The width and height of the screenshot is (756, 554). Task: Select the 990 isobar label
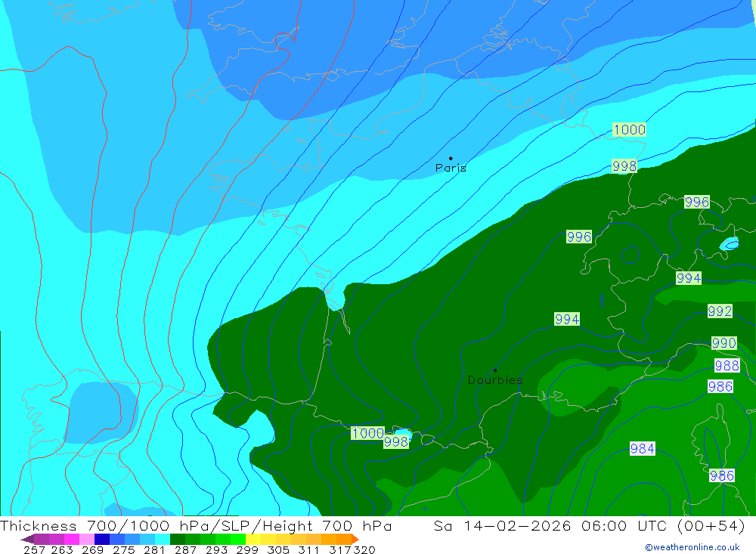724,343
